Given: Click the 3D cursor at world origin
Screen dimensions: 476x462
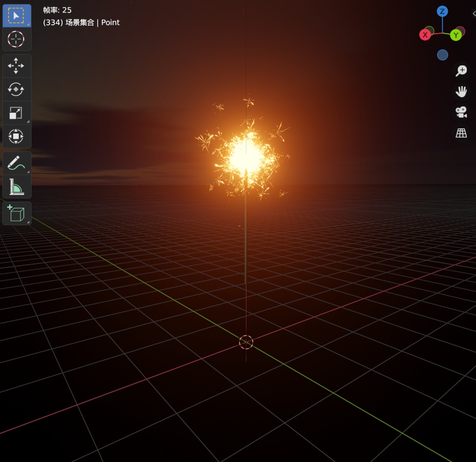Looking at the screenshot, I should click(246, 343).
